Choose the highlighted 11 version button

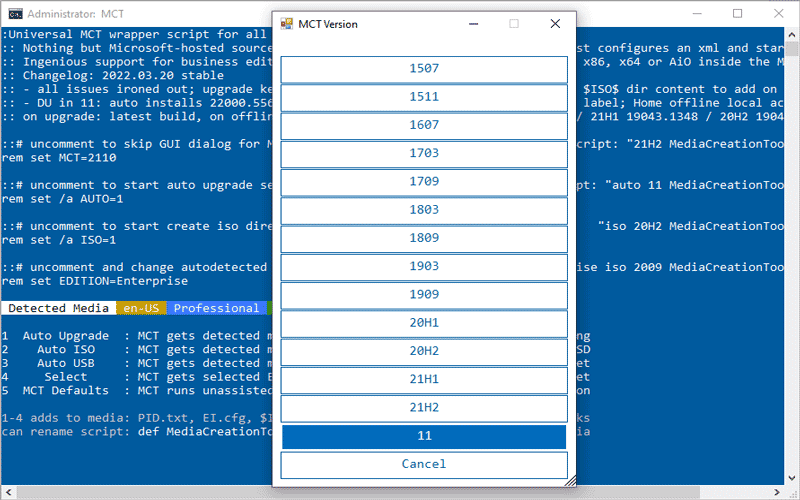[x=424, y=436]
